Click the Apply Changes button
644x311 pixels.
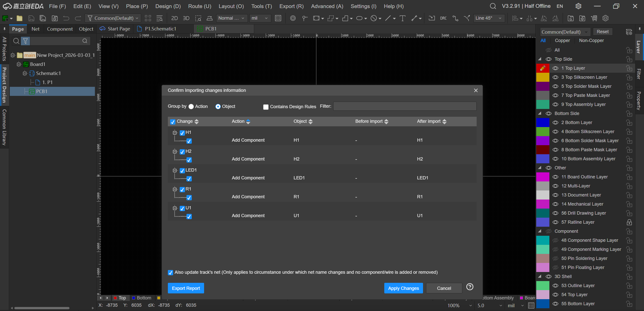(403, 288)
